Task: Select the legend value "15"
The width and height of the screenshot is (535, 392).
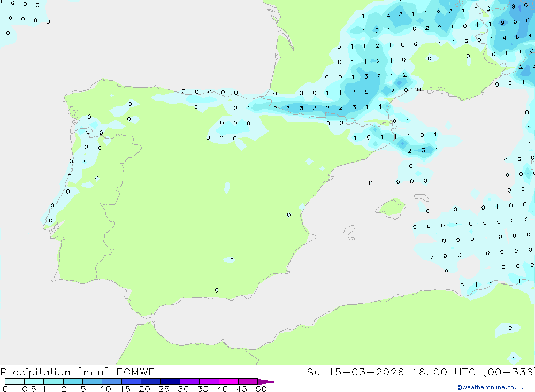Action: [125, 389]
